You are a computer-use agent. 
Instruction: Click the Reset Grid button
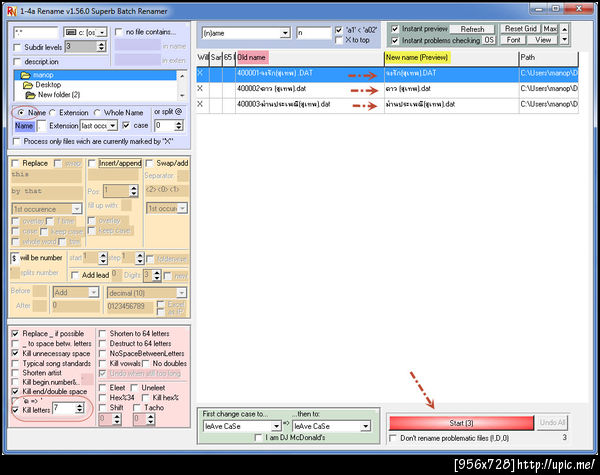pos(520,29)
